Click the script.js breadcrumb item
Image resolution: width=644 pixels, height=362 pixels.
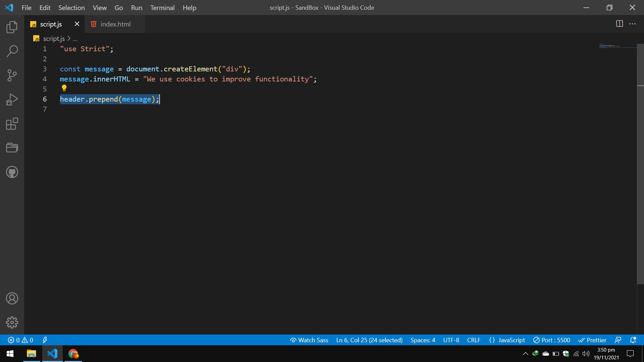[x=54, y=39]
